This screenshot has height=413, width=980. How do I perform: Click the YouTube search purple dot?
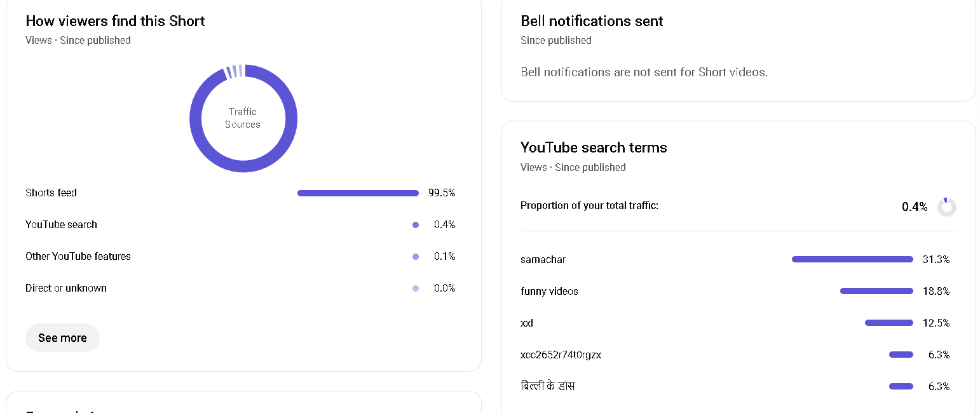coord(416,225)
